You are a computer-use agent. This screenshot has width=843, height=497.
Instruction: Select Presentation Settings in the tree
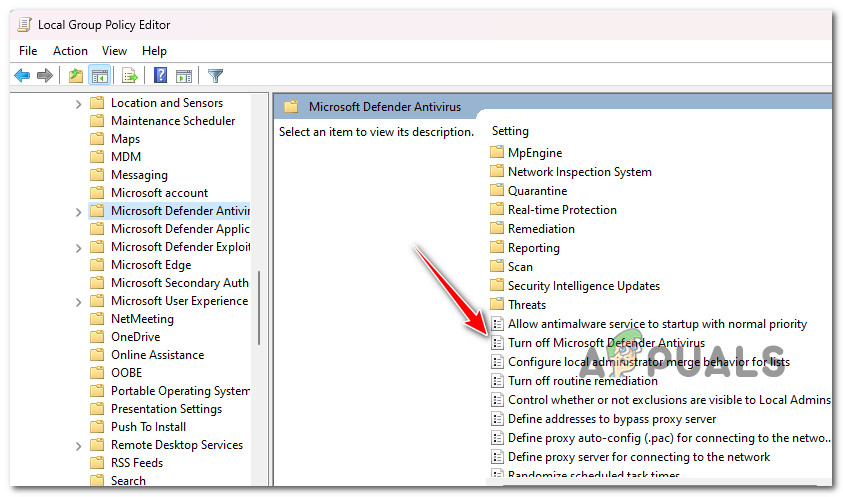[x=166, y=409]
